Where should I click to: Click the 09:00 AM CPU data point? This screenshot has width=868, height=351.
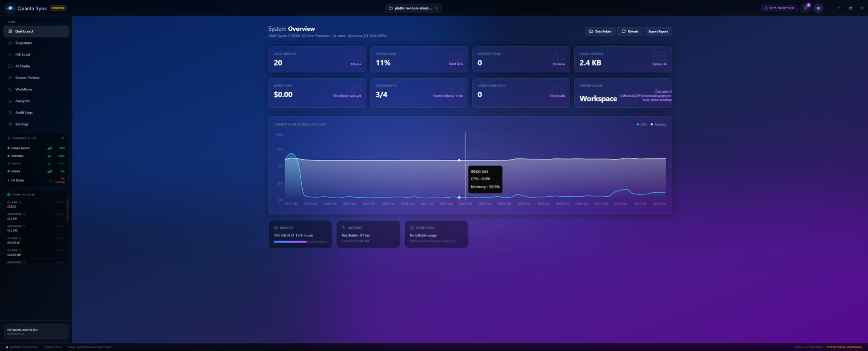click(459, 198)
